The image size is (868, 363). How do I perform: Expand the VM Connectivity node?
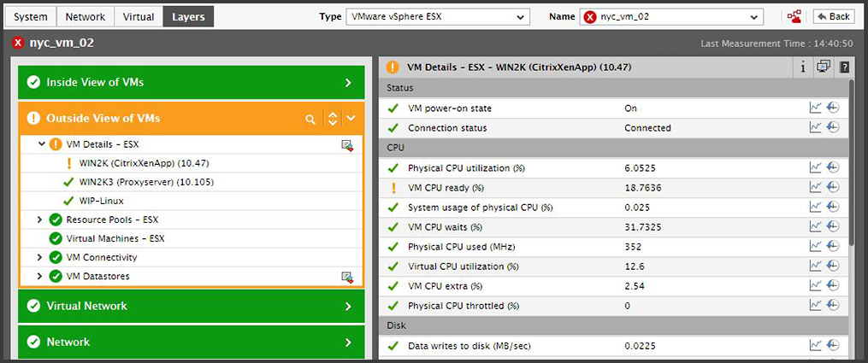pos(39,257)
